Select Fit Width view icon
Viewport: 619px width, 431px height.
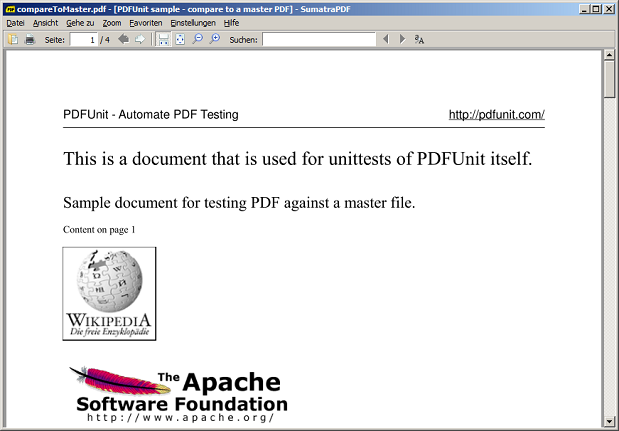pyautogui.click(x=163, y=39)
